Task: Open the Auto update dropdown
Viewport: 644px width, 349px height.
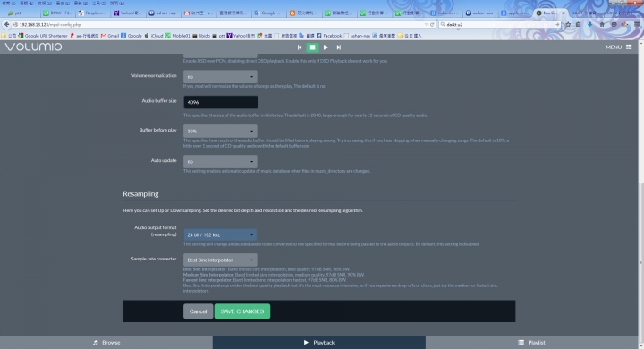Action: [x=220, y=162]
